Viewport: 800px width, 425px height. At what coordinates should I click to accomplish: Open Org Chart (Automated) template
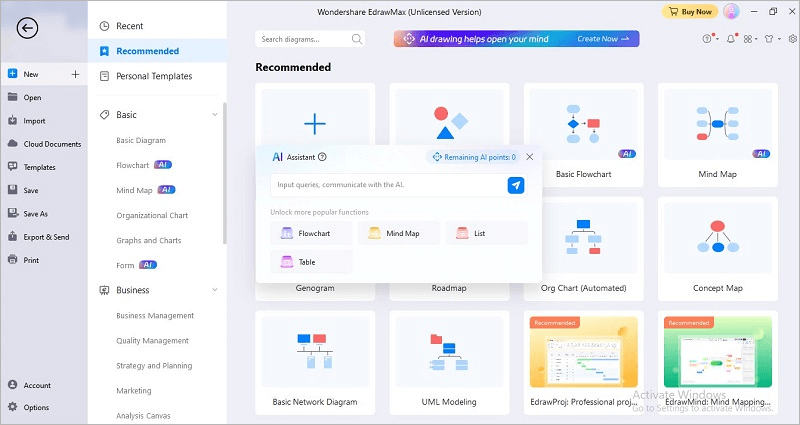[583, 249]
